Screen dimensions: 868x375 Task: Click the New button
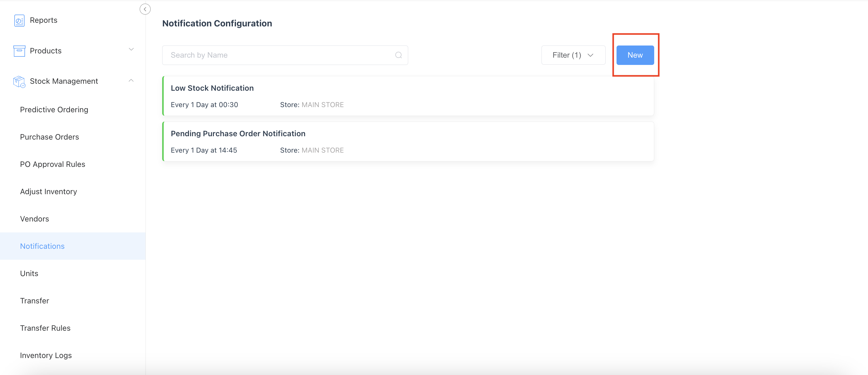(635, 55)
